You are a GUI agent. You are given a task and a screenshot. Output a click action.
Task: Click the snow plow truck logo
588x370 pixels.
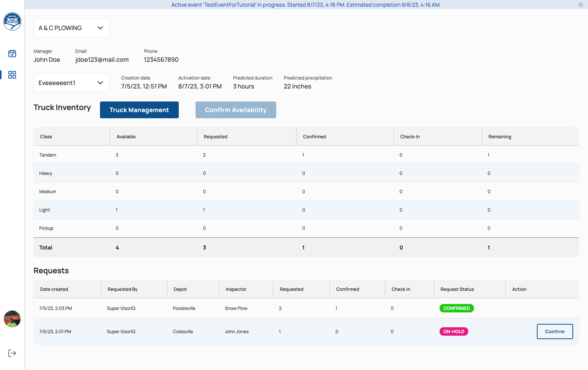(x=12, y=22)
